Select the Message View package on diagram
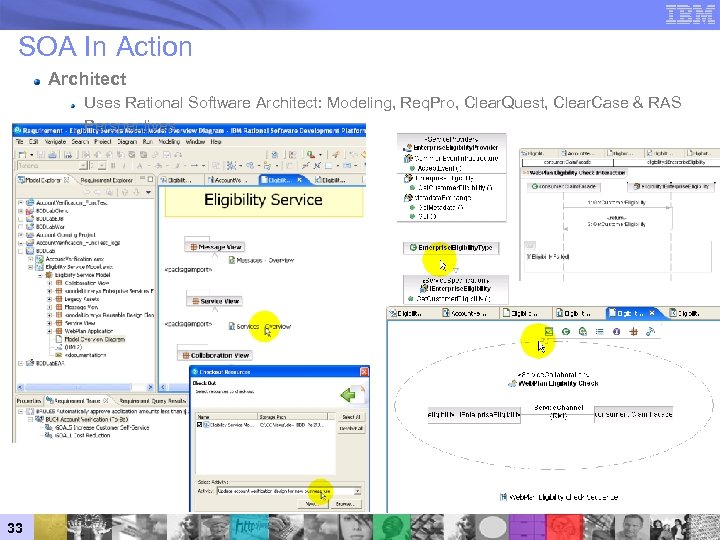Viewport: 720px width, 540px height. coord(215,247)
